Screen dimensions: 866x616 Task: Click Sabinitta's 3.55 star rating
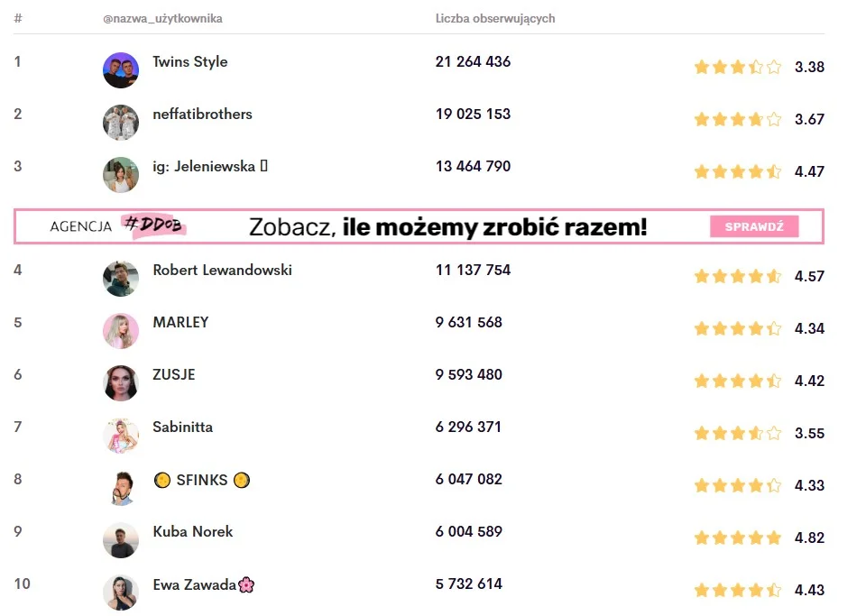click(x=737, y=433)
